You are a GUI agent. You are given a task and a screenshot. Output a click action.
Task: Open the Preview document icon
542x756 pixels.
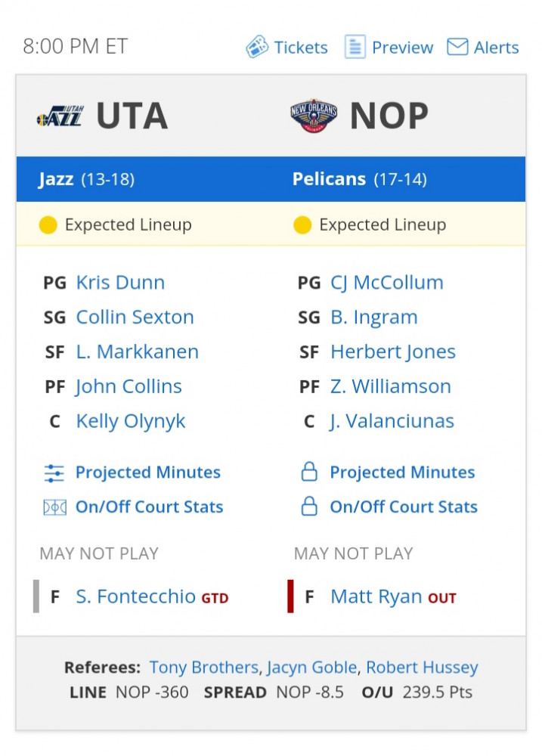355,47
